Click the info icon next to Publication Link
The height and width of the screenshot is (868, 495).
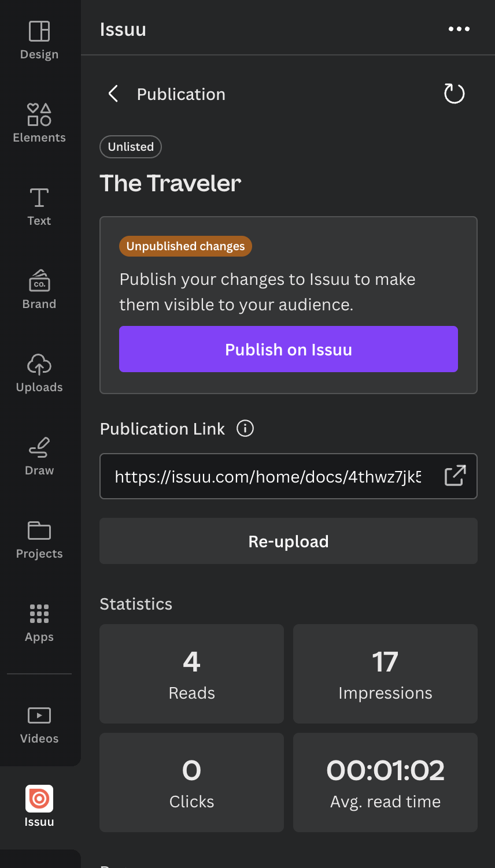(x=245, y=428)
